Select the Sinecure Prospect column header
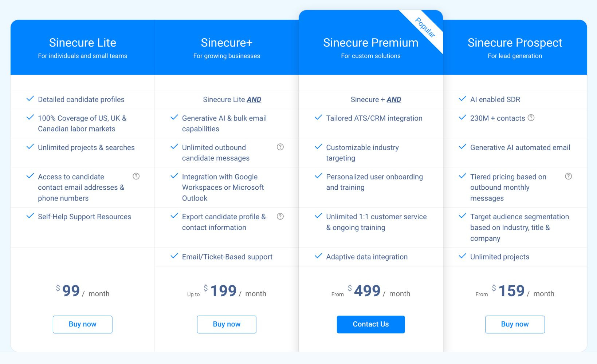 pos(515,43)
